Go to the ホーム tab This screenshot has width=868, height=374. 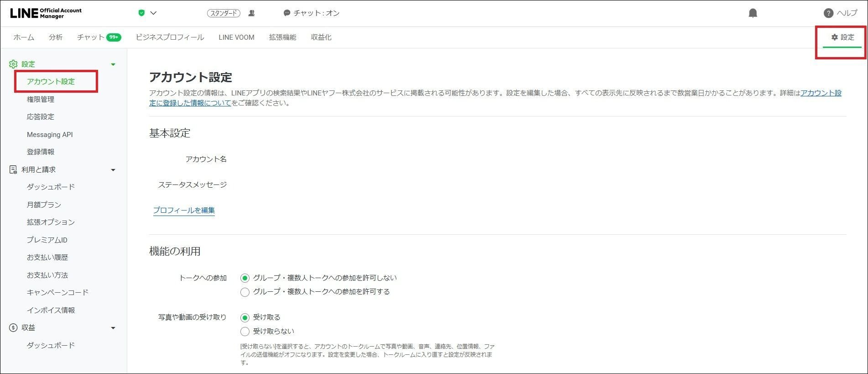pyautogui.click(x=24, y=37)
